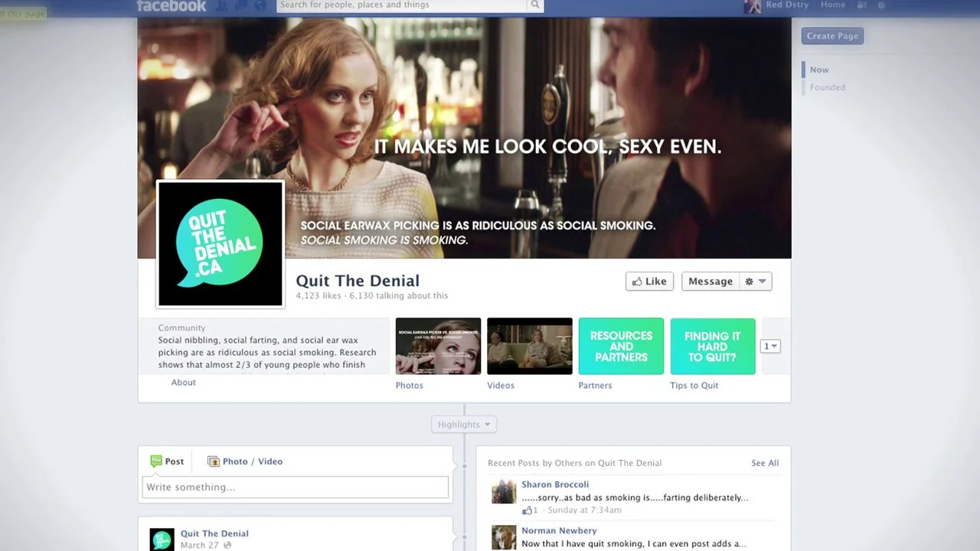980x551 pixels.
Task: Open the cover photo of the page
Action: click(464, 139)
